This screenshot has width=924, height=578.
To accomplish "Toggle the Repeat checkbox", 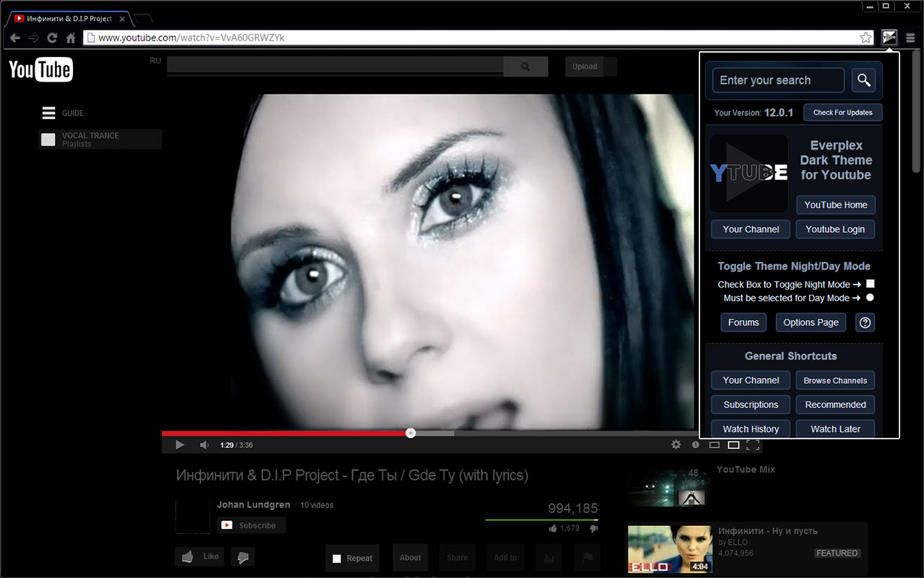I will (x=336, y=558).
